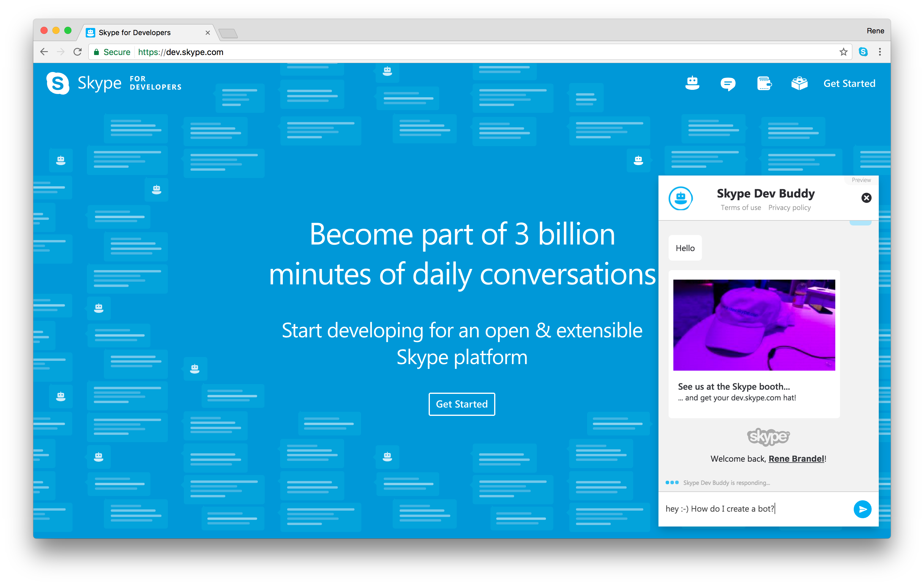Go back to the previous page

point(44,52)
